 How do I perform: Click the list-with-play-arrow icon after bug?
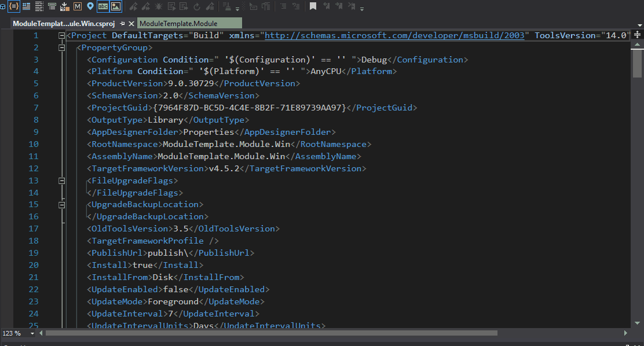(x=171, y=6)
